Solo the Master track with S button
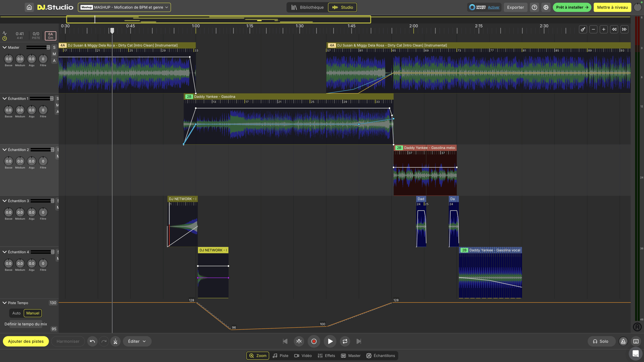This screenshot has height=362, width=644. pos(54,47)
